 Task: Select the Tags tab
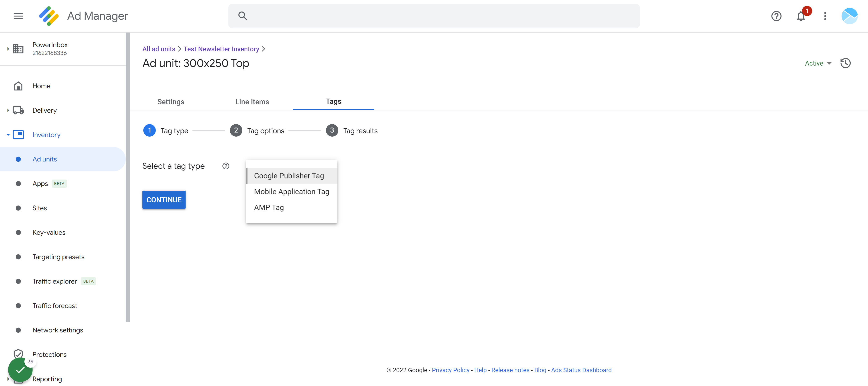point(333,101)
